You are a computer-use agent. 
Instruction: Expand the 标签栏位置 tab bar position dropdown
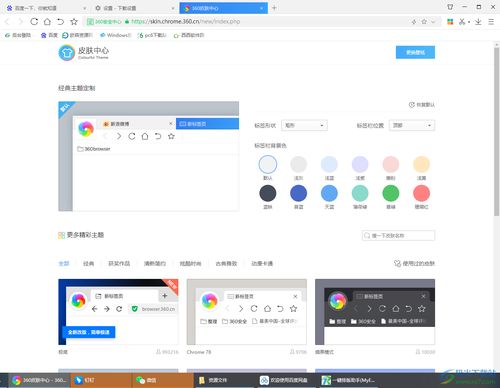pyautogui.click(x=412, y=125)
